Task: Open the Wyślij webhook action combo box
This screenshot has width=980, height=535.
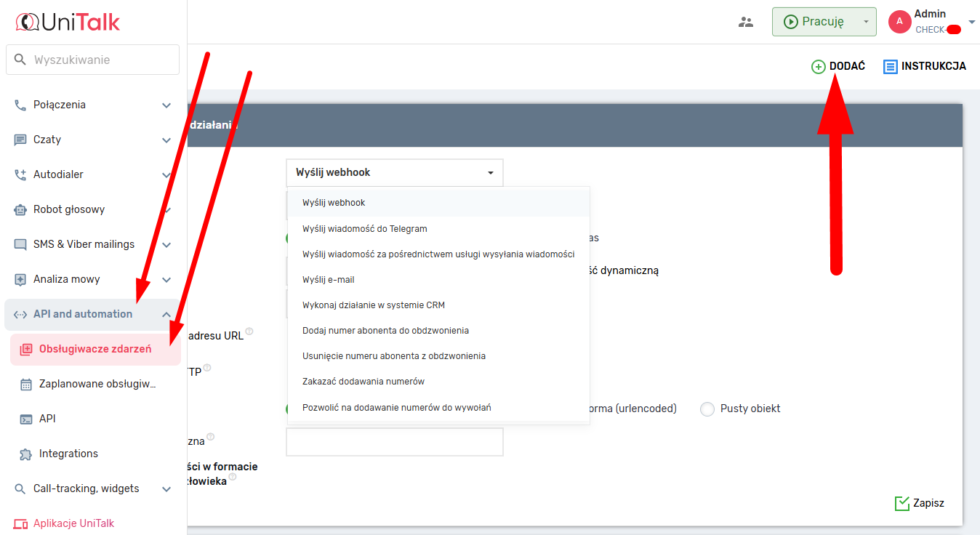Action: click(394, 172)
